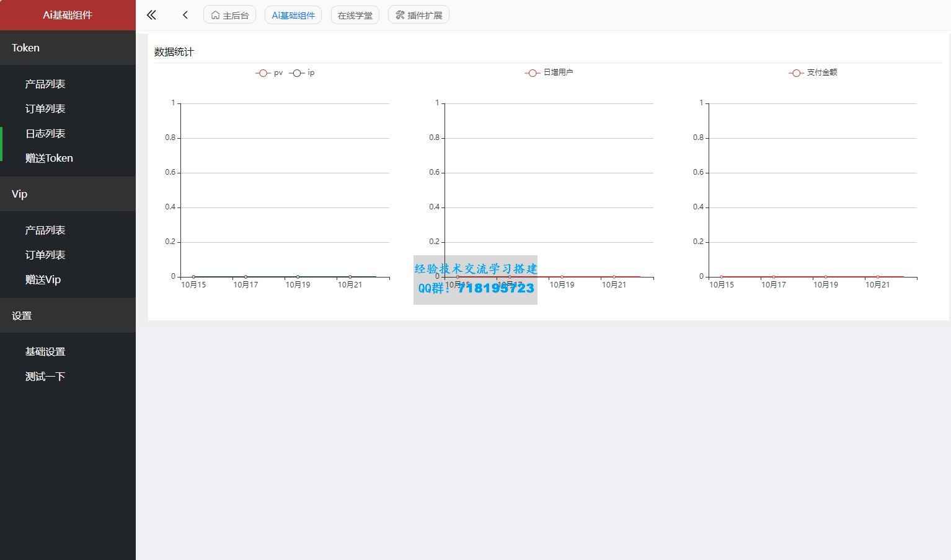The width and height of the screenshot is (951, 560).
Task: Collapse the Token menu section
Action: tap(68, 48)
